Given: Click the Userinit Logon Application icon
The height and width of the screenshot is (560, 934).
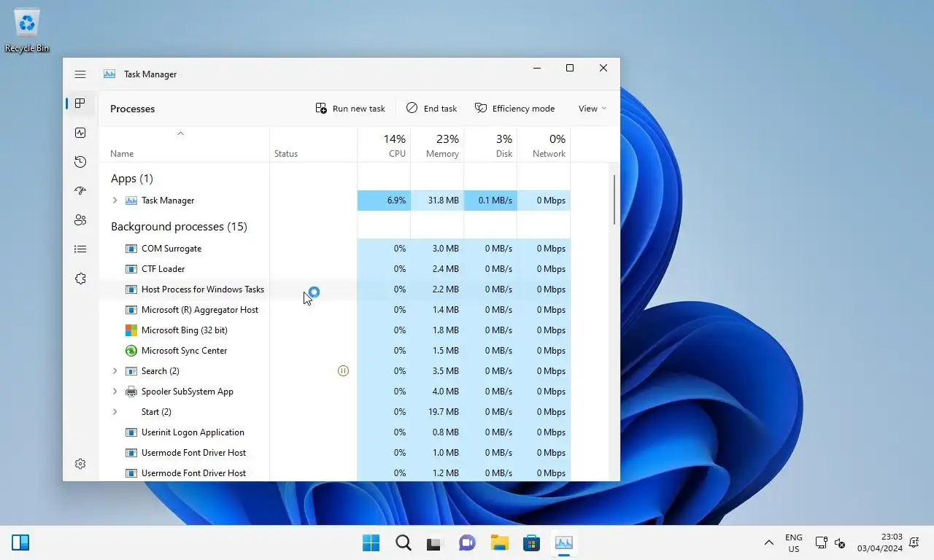Looking at the screenshot, I should point(131,432).
